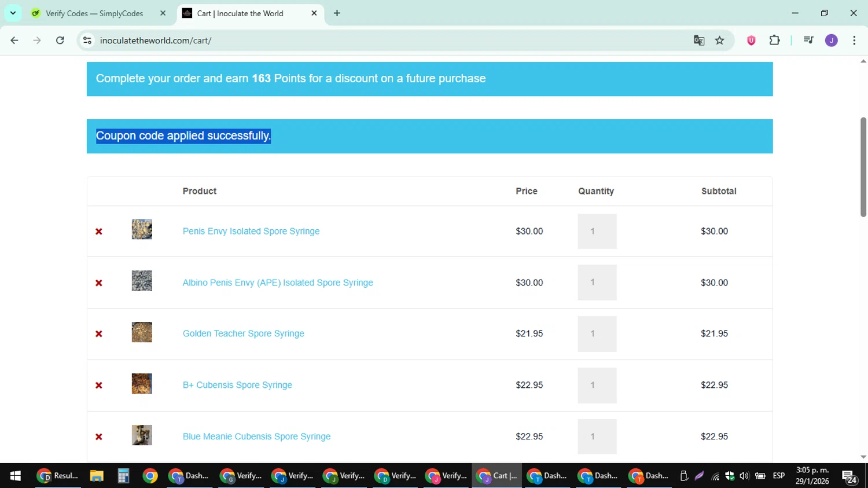868x488 pixels.
Task: Remove Penis Envy Isolated Spore Syringe from cart
Action: click(99, 232)
